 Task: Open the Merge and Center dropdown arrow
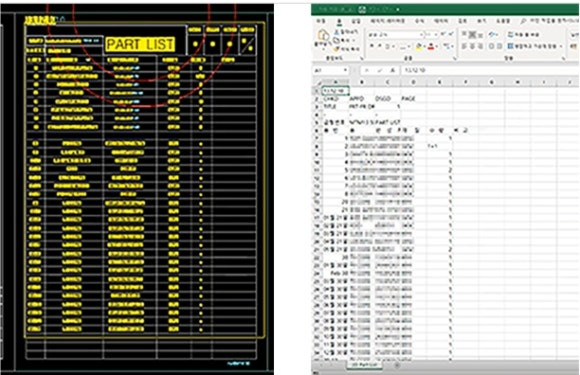click(561, 46)
